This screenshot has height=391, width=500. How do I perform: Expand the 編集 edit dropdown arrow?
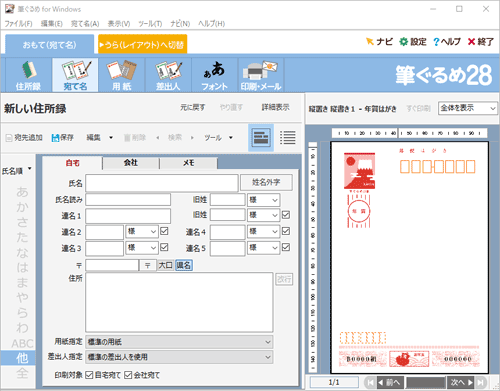coord(111,138)
